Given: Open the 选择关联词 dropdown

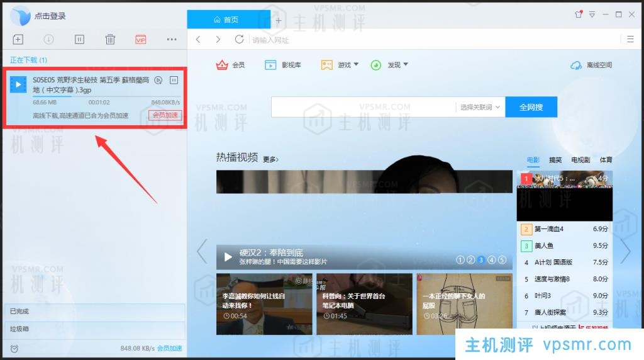Looking at the screenshot, I should click(480, 107).
